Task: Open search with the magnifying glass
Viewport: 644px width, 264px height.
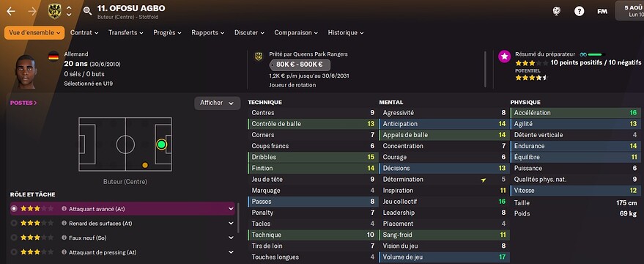Action: pos(87,11)
